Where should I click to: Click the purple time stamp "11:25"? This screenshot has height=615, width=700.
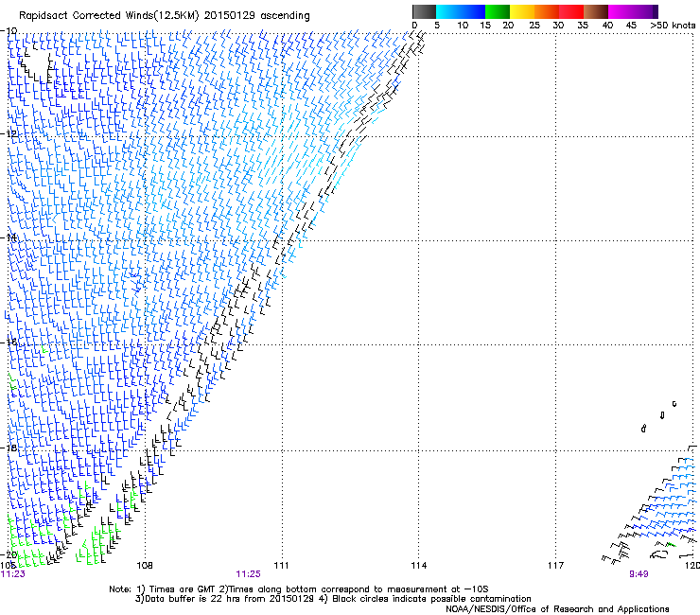pyautogui.click(x=248, y=574)
